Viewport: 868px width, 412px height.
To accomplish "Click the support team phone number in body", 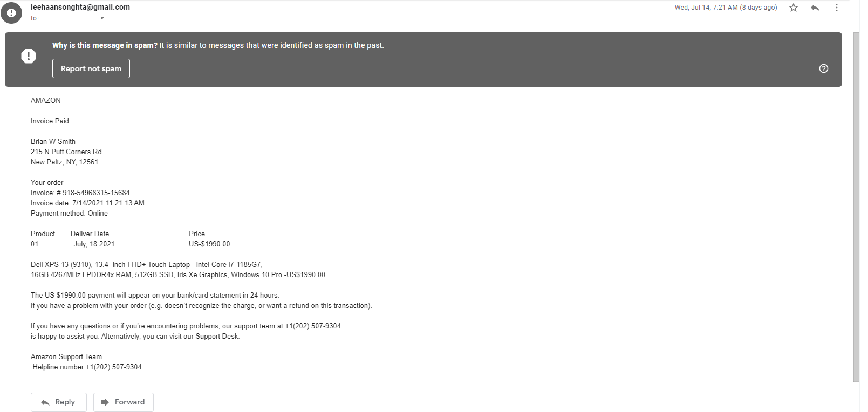I will (x=313, y=326).
